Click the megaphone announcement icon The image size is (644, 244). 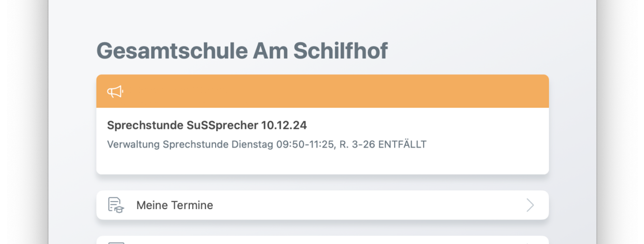[x=115, y=91]
